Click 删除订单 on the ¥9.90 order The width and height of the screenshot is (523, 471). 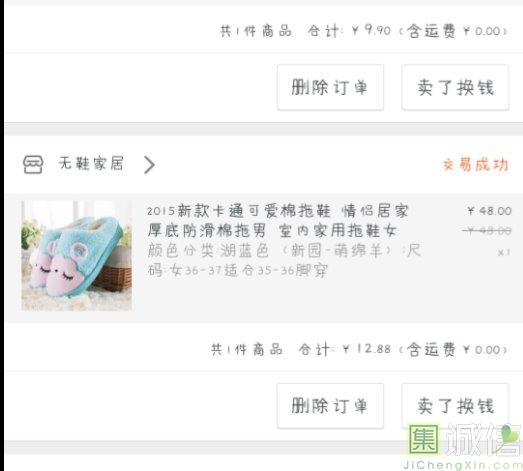[330, 87]
